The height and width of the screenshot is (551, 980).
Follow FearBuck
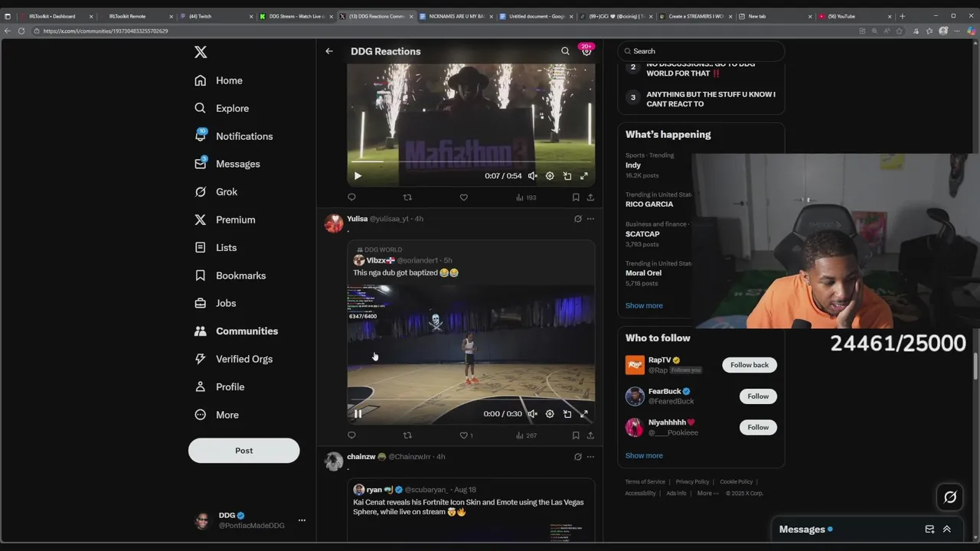click(x=758, y=396)
